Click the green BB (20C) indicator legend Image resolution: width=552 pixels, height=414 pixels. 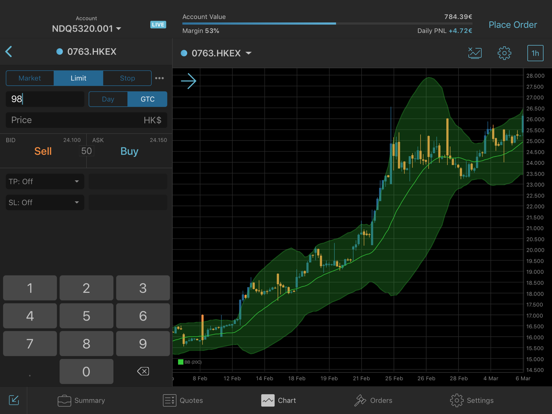click(190, 362)
